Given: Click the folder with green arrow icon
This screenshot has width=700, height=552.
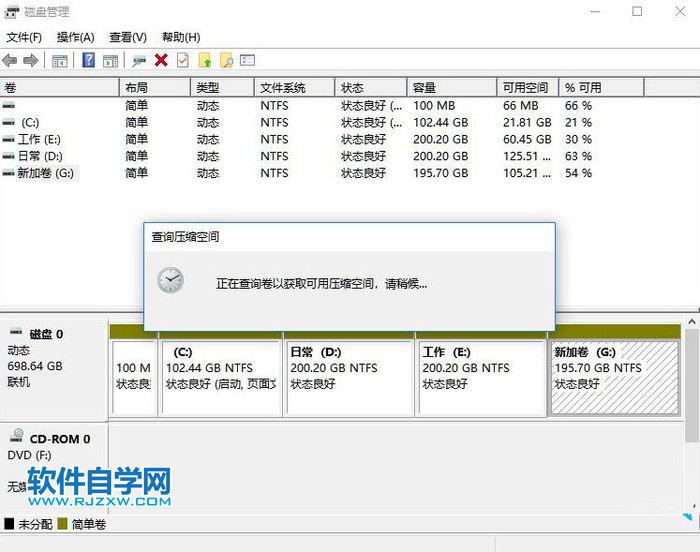Looking at the screenshot, I should (x=204, y=60).
